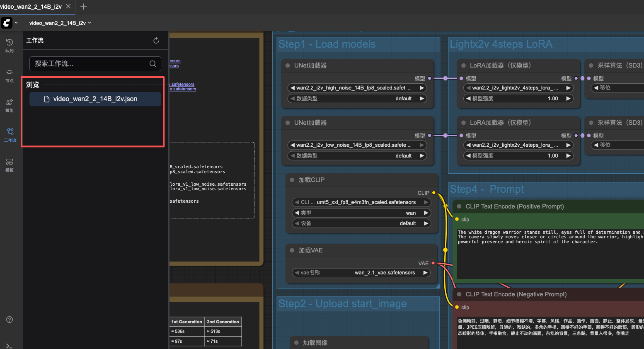Add a new workflow tab
The width and height of the screenshot is (644, 349).
pos(83,7)
